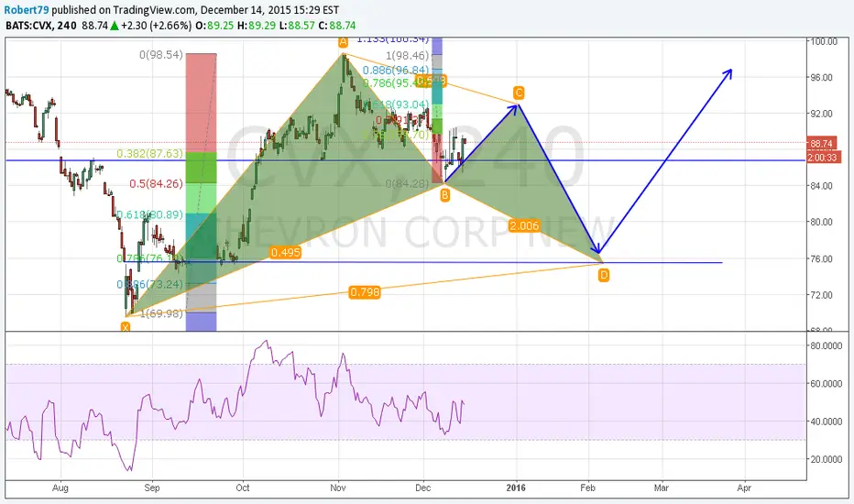
Task: Click the 80.00 price axis label
Action: click(x=821, y=222)
